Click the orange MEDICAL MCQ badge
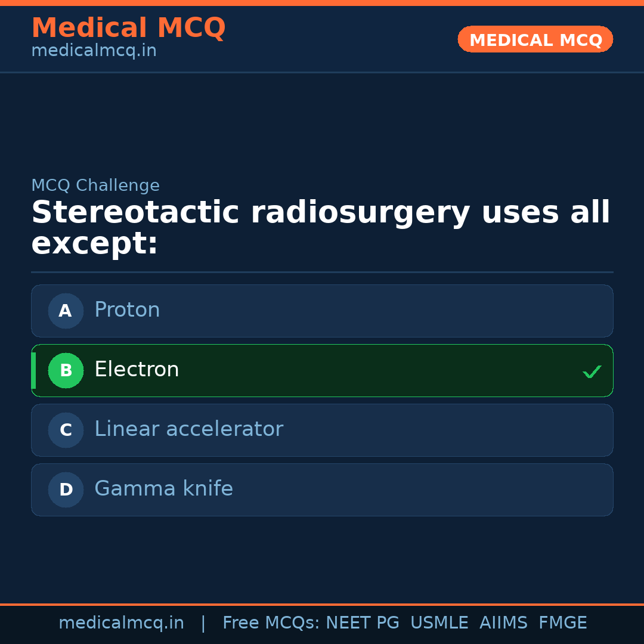 tap(535, 39)
